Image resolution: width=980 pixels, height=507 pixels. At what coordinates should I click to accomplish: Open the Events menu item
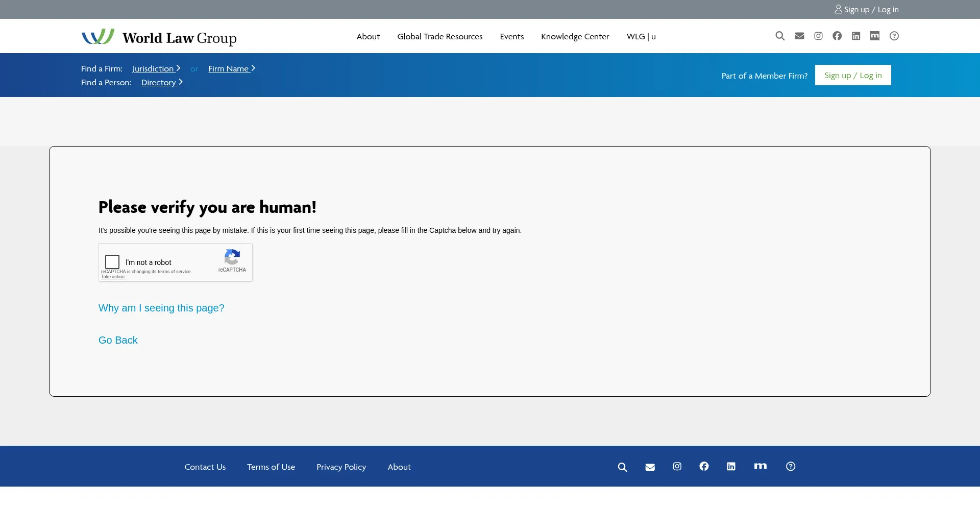[x=512, y=36]
